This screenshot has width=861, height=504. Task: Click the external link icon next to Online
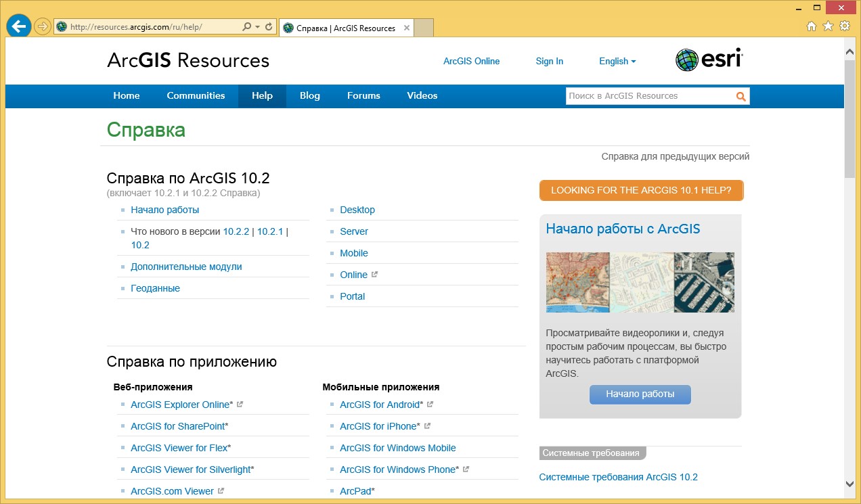[x=374, y=274]
